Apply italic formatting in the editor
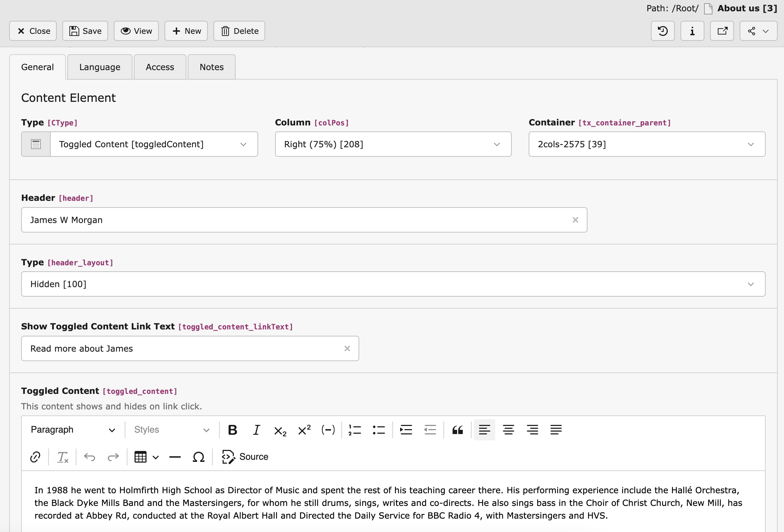The height and width of the screenshot is (532, 784). coord(256,430)
